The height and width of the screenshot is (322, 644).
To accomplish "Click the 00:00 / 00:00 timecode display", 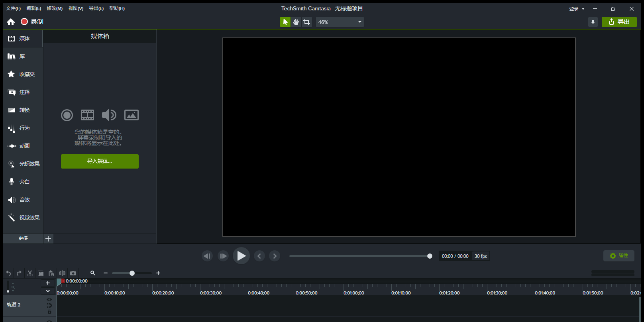I will click(x=455, y=256).
